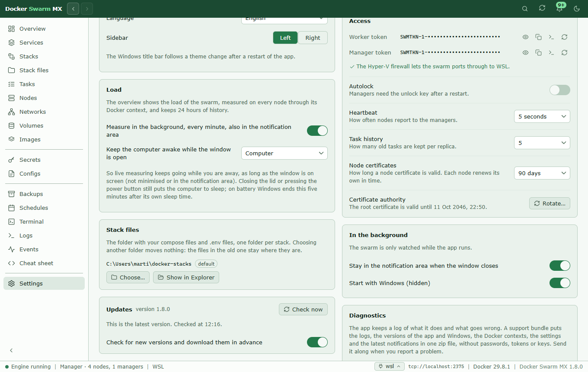Screen dimensions: 588x372
Task: Copy the Manager token
Action: coord(538,53)
